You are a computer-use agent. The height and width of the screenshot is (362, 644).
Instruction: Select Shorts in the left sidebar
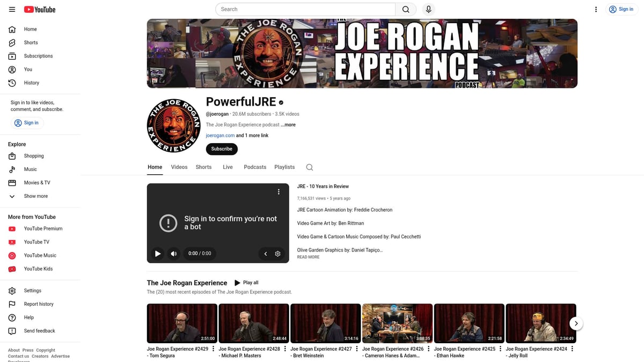point(31,42)
